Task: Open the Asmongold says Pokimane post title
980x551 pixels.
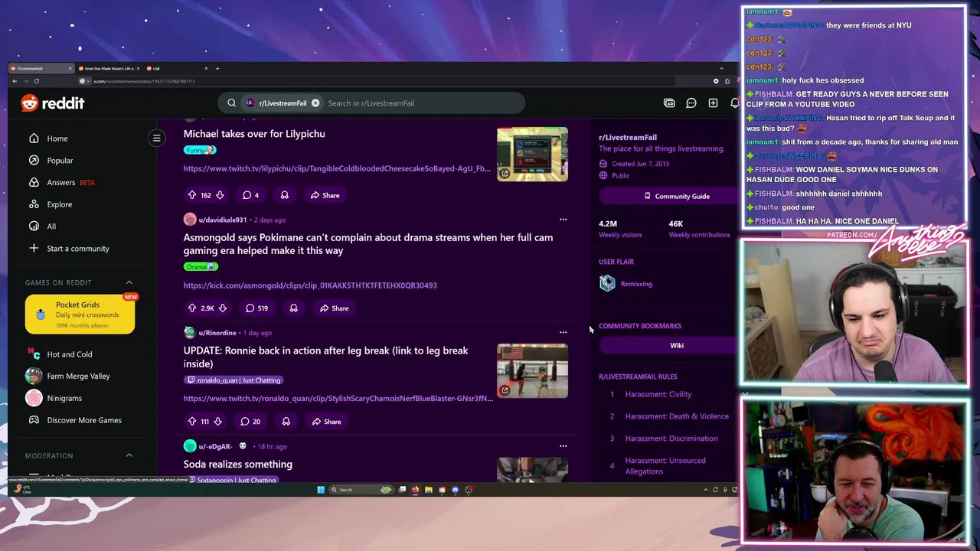Action: pyautogui.click(x=367, y=244)
